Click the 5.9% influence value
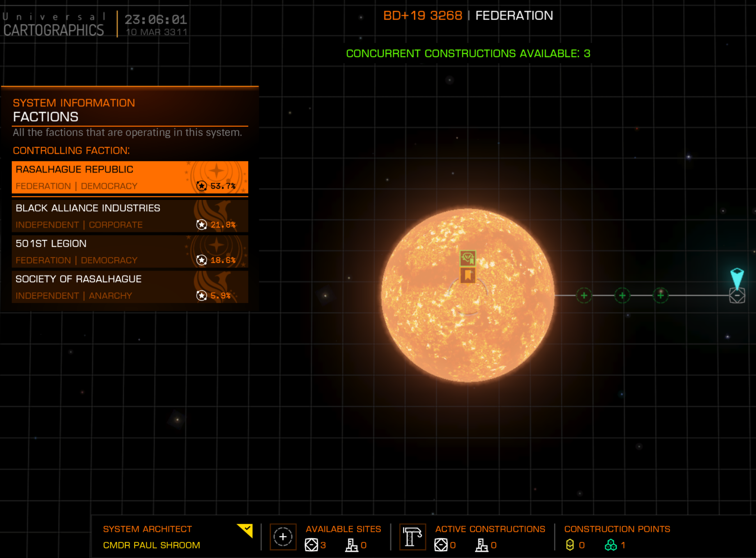756x558 pixels. pyautogui.click(x=220, y=295)
